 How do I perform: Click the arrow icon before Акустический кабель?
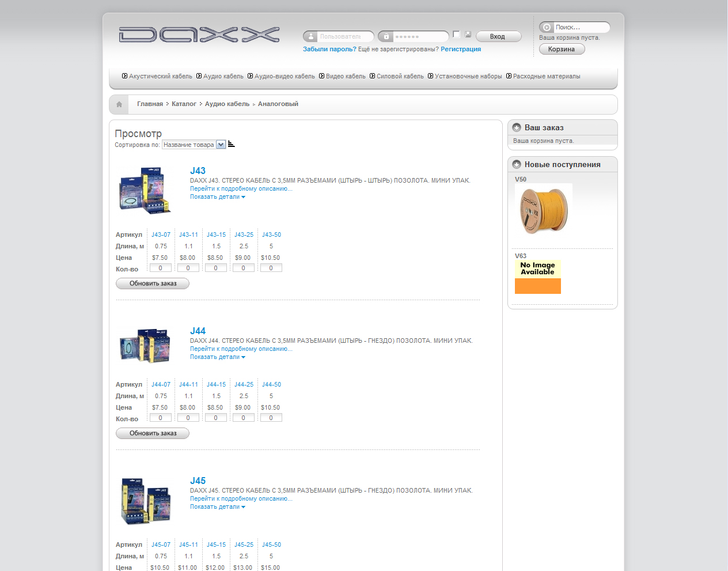(124, 76)
